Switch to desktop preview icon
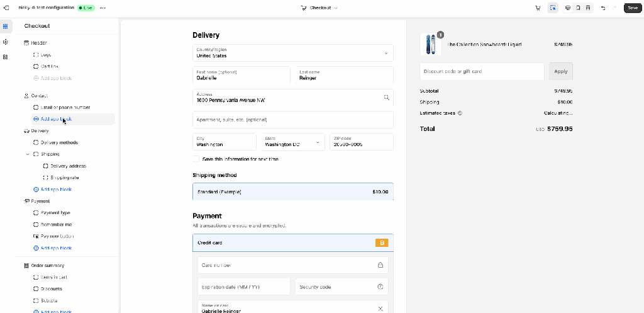 pos(568,8)
